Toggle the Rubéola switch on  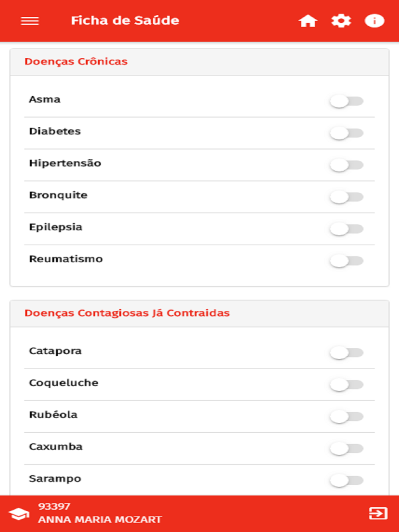[x=346, y=417]
